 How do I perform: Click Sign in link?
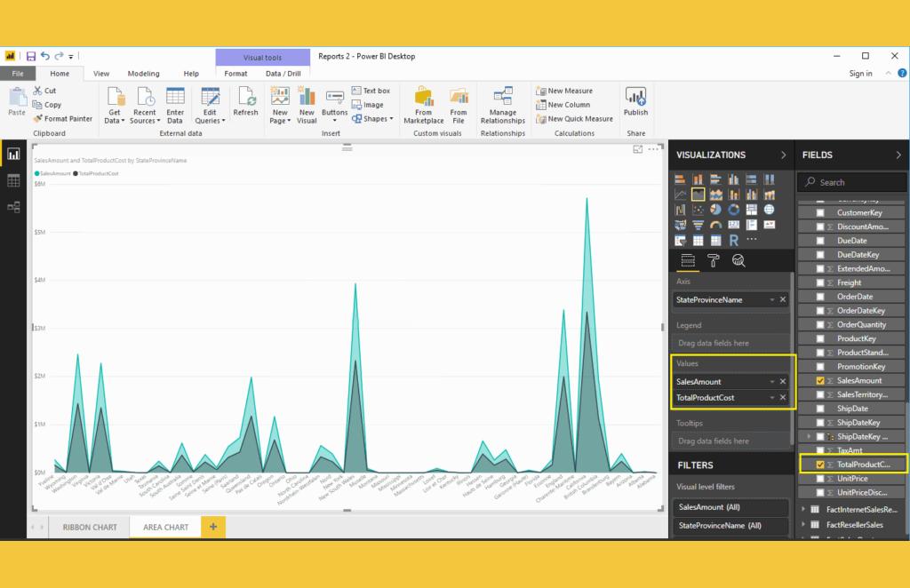[x=860, y=74]
